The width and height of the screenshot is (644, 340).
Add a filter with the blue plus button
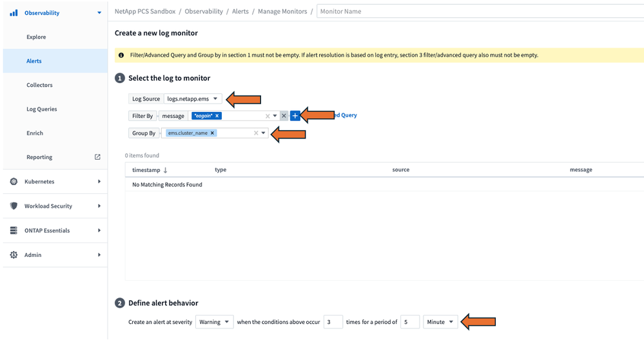click(x=295, y=116)
